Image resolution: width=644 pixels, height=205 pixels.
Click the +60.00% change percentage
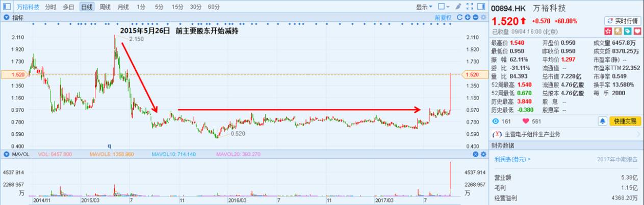[x=565, y=21]
